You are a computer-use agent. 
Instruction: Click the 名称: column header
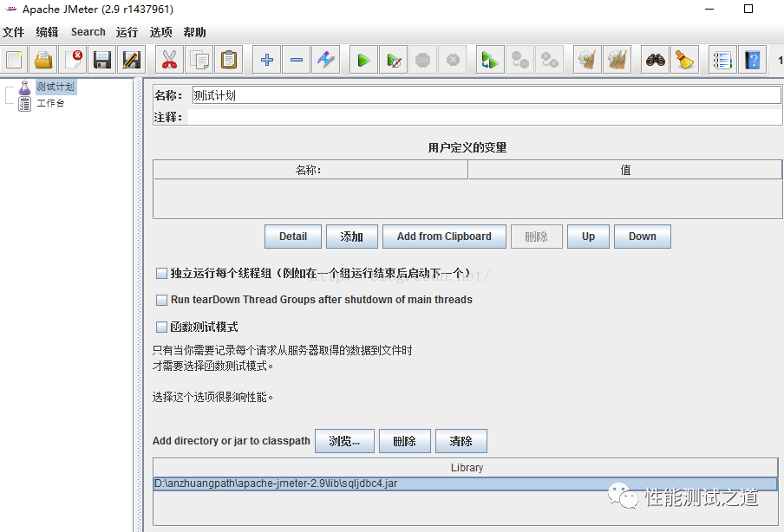click(310, 170)
